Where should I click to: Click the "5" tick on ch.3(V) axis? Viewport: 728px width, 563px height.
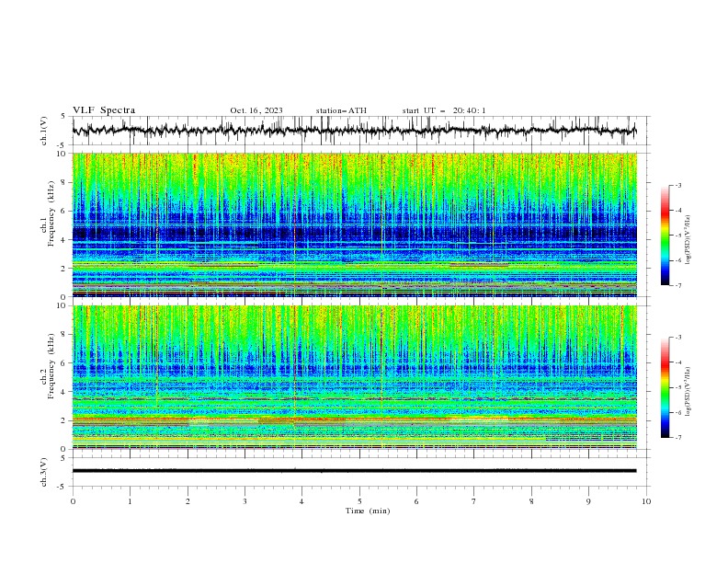[x=63, y=458]
